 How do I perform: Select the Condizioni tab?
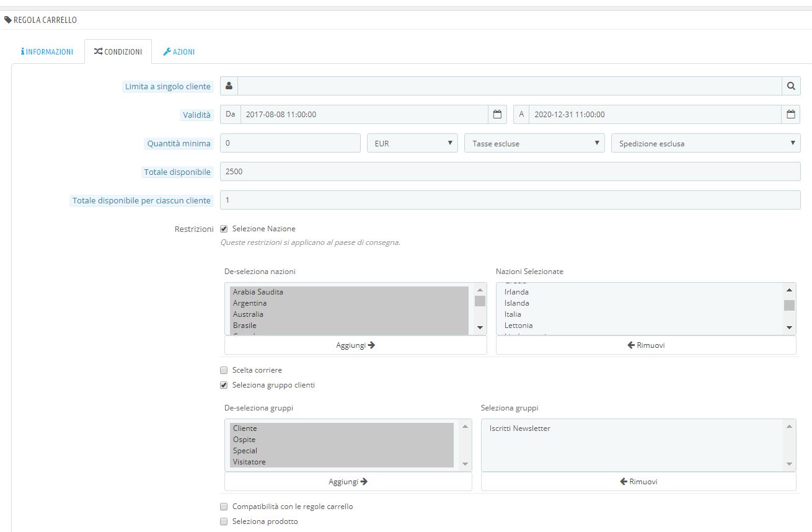(x=118, y=51)
